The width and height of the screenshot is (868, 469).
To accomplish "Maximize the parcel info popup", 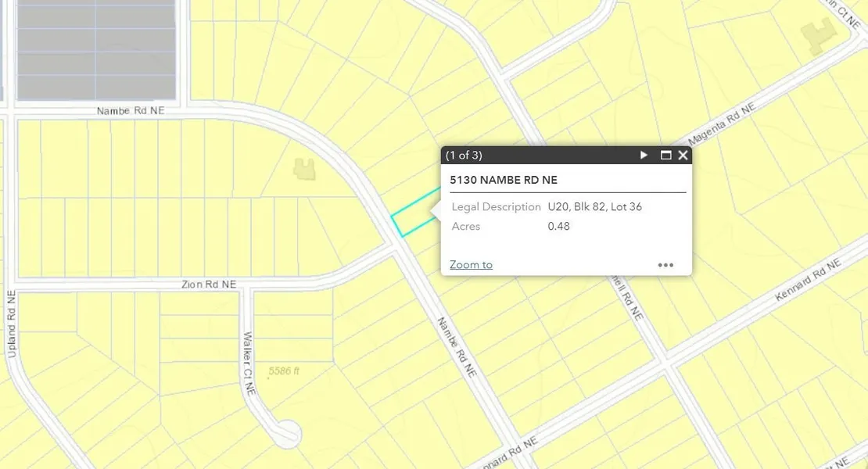I will tap(665, 156).
